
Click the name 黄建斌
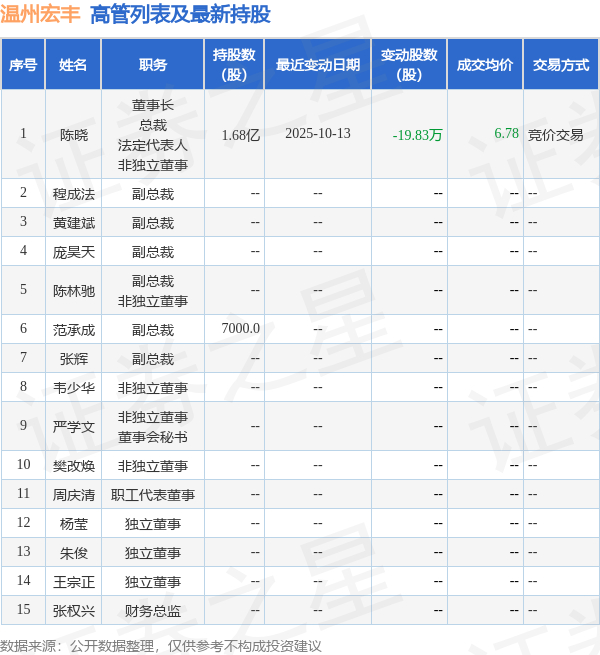(74, 223)
